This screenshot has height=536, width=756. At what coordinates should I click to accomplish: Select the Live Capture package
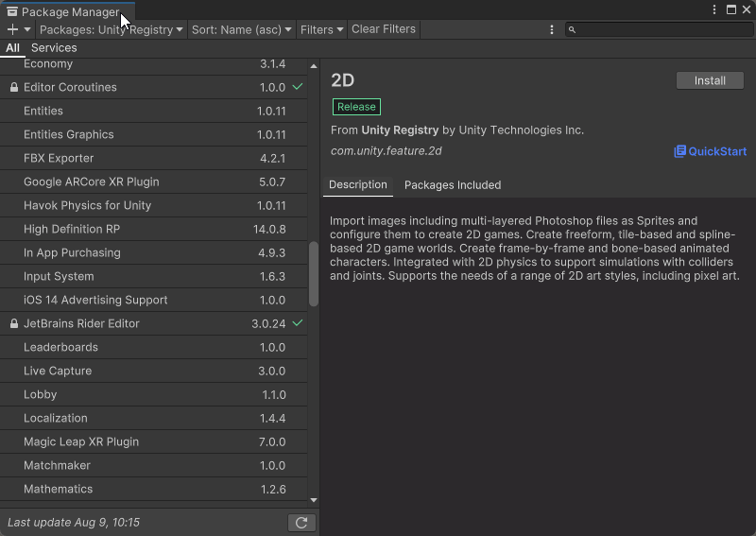154,371
